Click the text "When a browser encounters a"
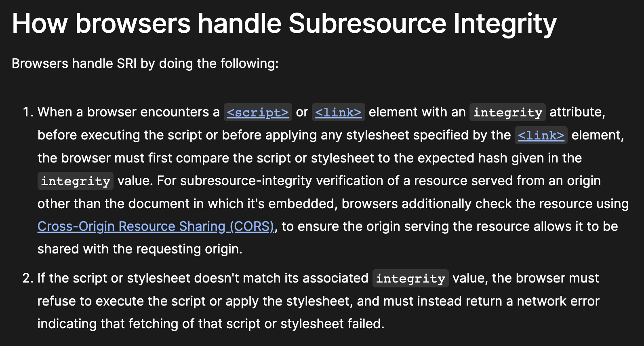Screen dimensions: 644x346 [x=128, y=112]
